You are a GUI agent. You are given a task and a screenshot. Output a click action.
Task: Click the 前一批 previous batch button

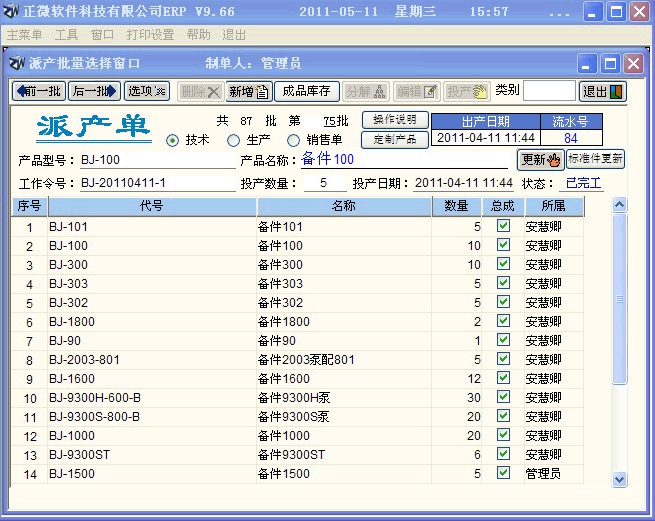[x=38, y=91]
